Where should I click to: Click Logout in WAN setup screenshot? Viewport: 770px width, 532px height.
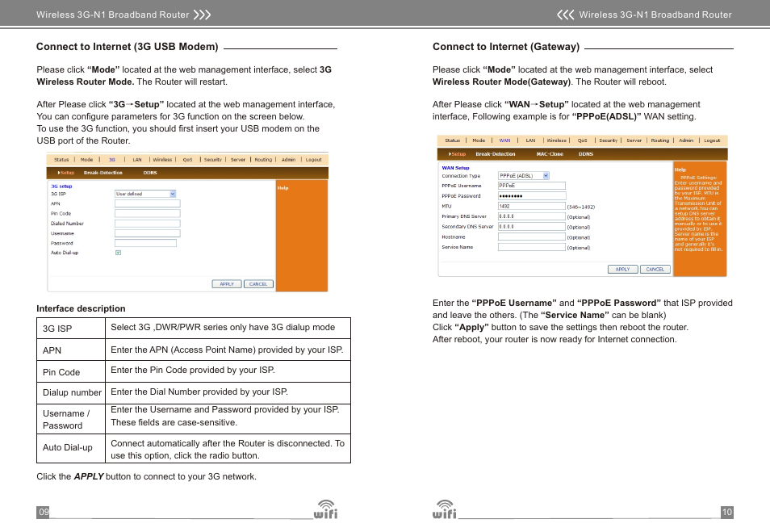[713, 140]
